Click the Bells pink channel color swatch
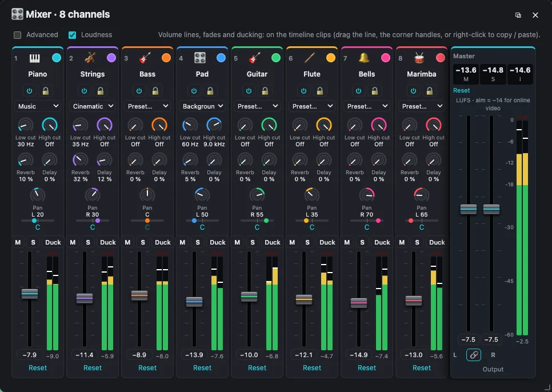552x392 pixels. tap(386, 58)
